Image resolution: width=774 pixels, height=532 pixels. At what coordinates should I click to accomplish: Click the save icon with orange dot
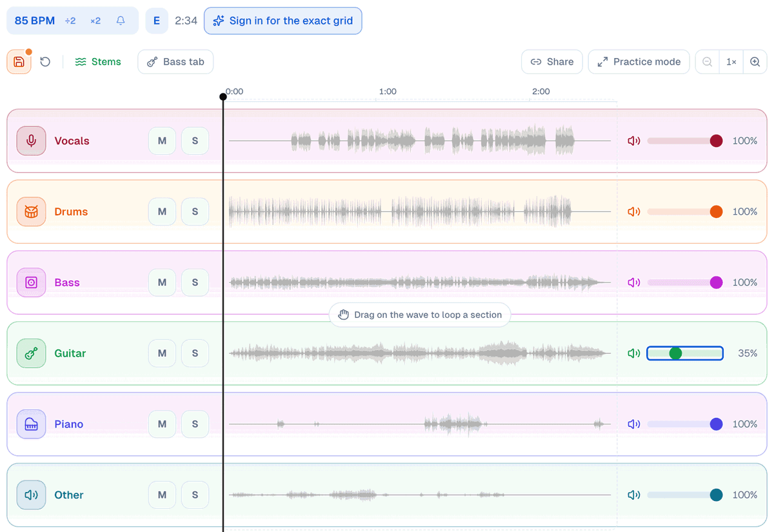tap(19, 62)
